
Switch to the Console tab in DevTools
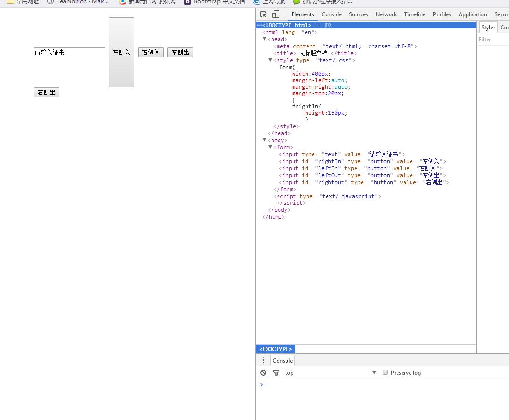click(x=331, y=14)
